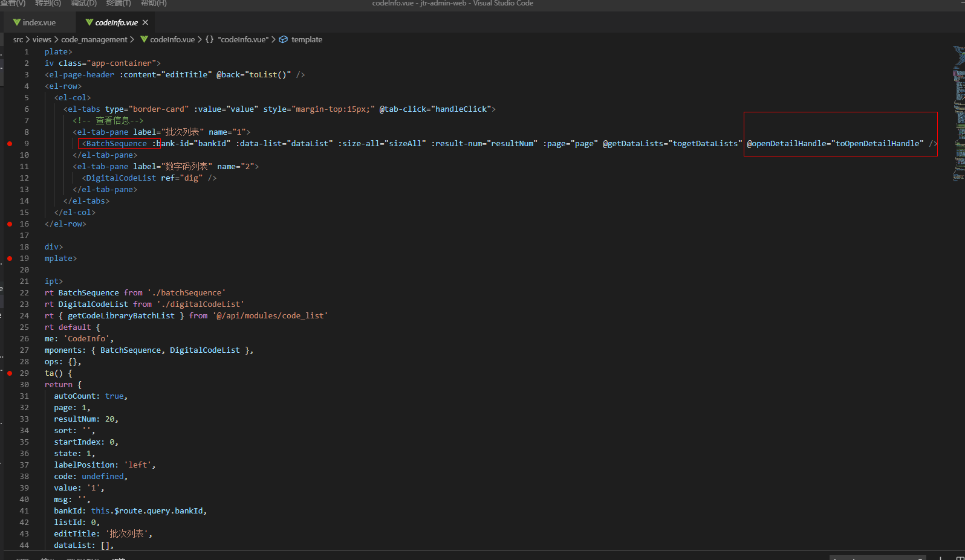The image size is (965, 560).
Task: Open the 转到(G) menu
Action: tap(48, 4)
